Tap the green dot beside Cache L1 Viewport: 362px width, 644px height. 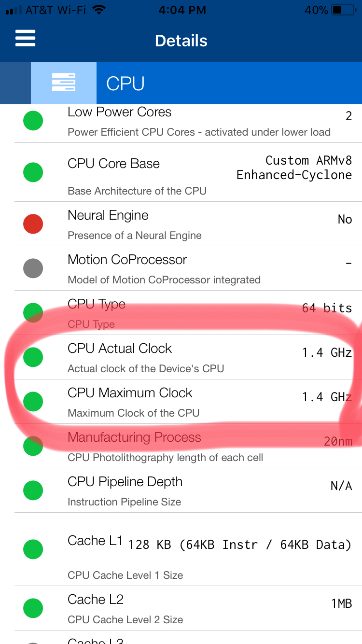(33, 549)
